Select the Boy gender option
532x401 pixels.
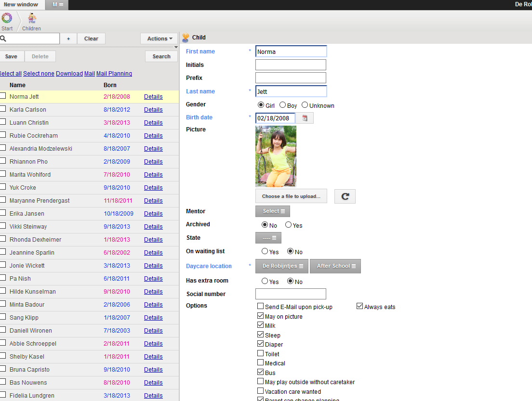[282, 105]
